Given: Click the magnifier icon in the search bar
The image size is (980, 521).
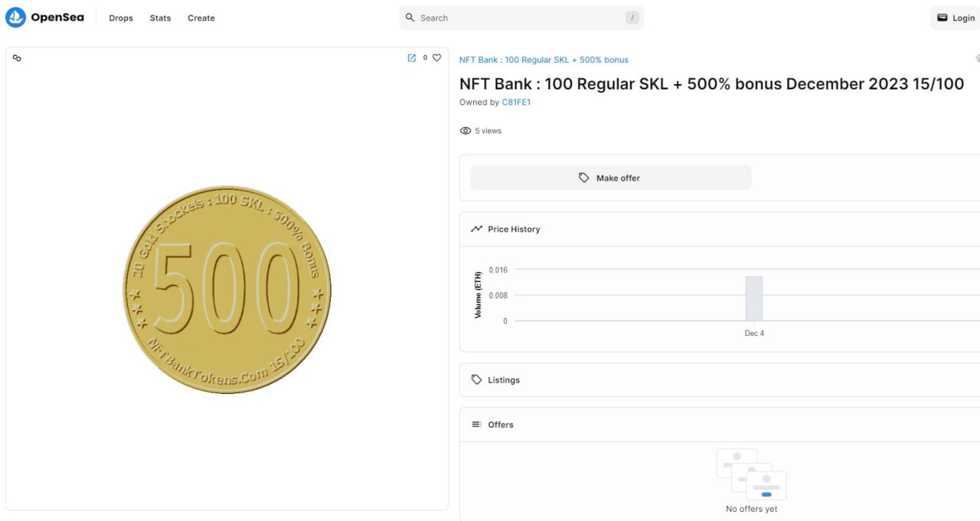Looking at the screenshot, I should [410, 18].
